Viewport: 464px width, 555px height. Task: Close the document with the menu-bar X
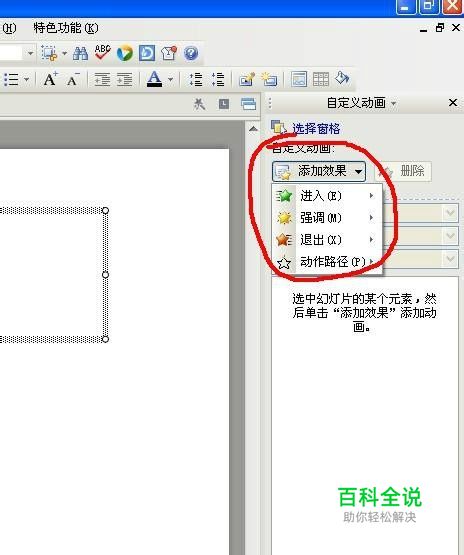pyautogui.click(x=456, y=28)
